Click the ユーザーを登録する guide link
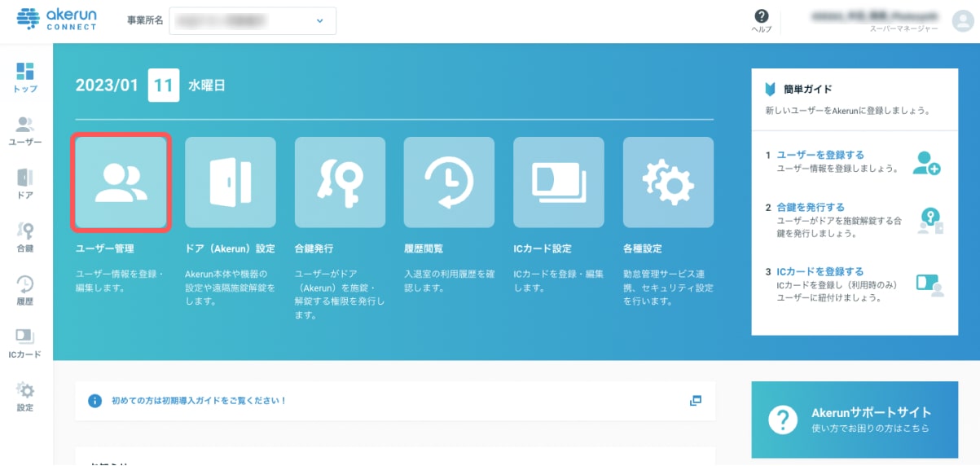 tap(820, 155)
